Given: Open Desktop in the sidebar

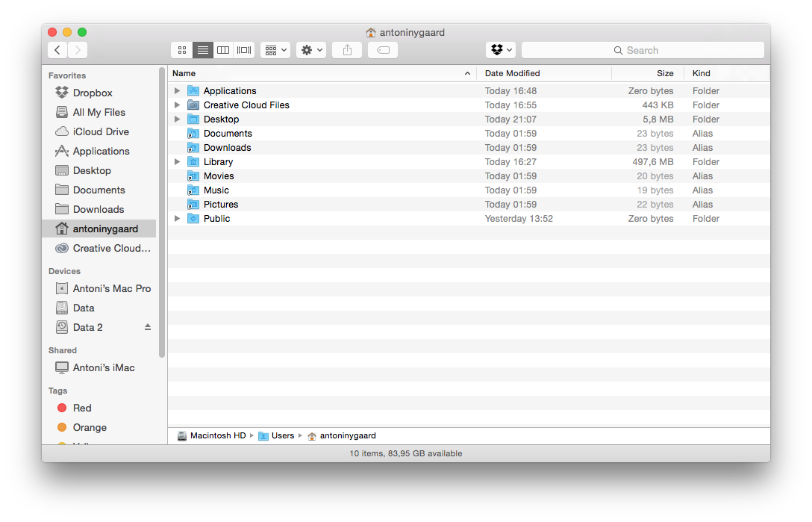Looking at the screenshot, I should click(99, 170).
